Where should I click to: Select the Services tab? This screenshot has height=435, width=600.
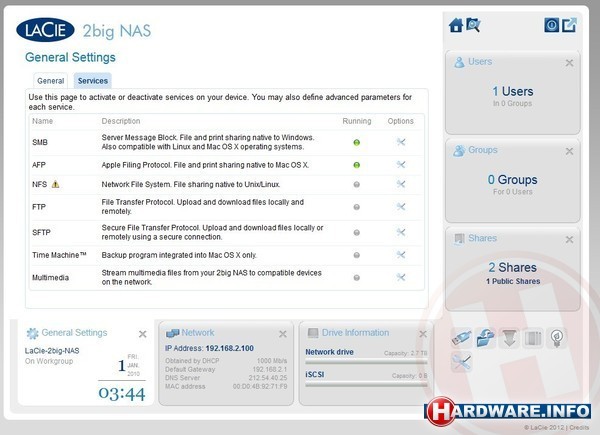point(93,81)
